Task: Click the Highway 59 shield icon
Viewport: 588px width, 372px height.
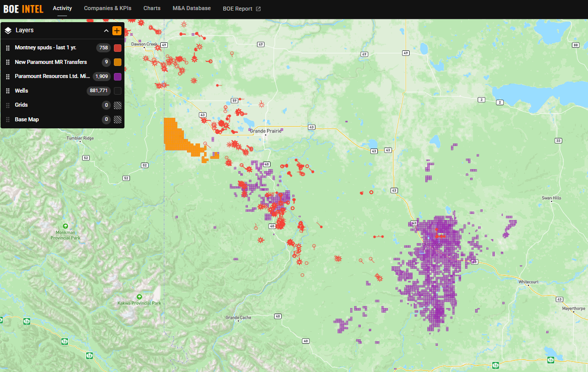Action: [234, 100]
